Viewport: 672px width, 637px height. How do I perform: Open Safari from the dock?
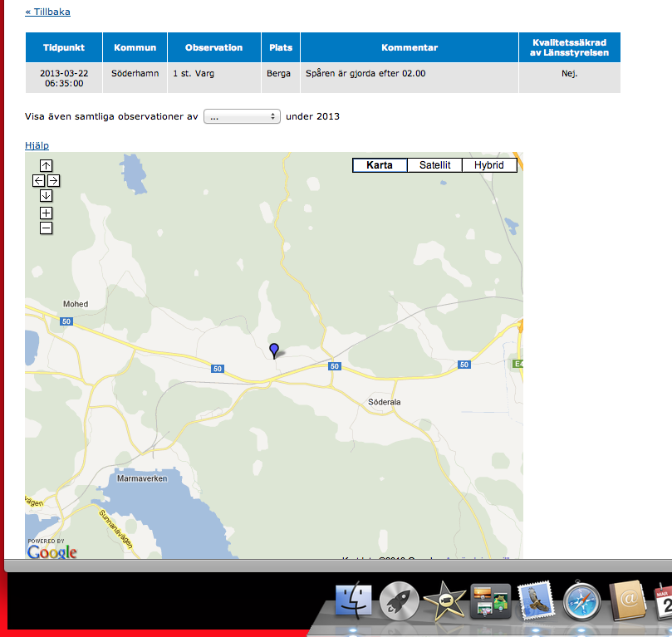581,601
